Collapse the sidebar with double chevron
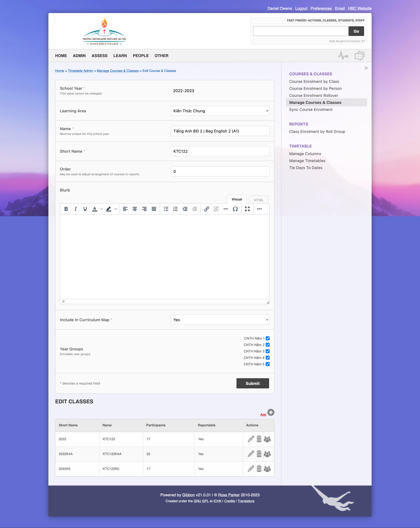The width and height of the screenshot is (420, 528). [x=366, y=68]
